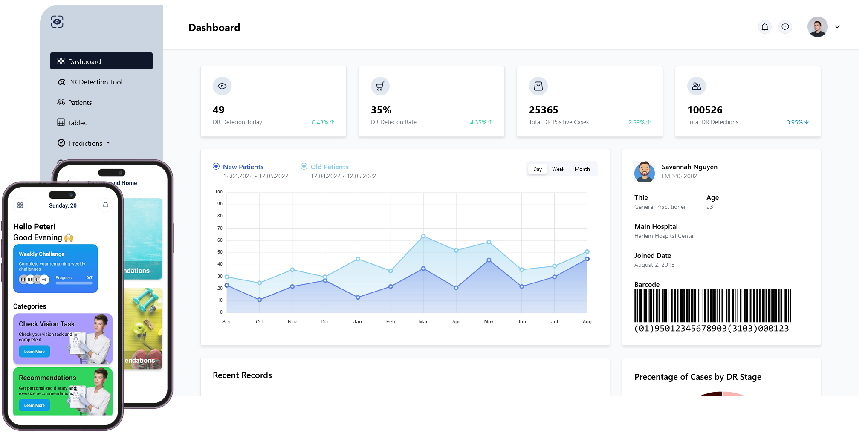868x436 pixels.
Task: Go to Patients page in sidebar
Action: pos(80,102)
